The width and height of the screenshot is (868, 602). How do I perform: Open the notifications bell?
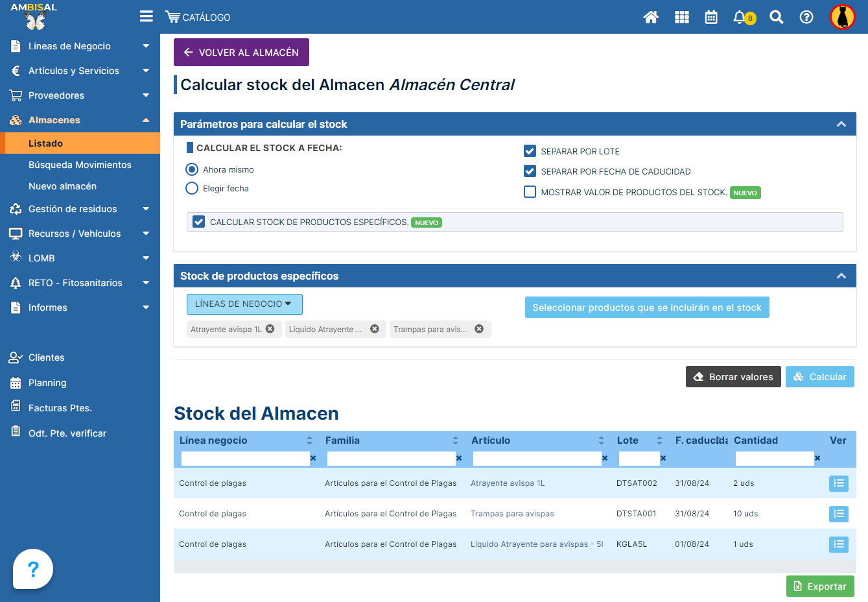(x=740, y=18)
